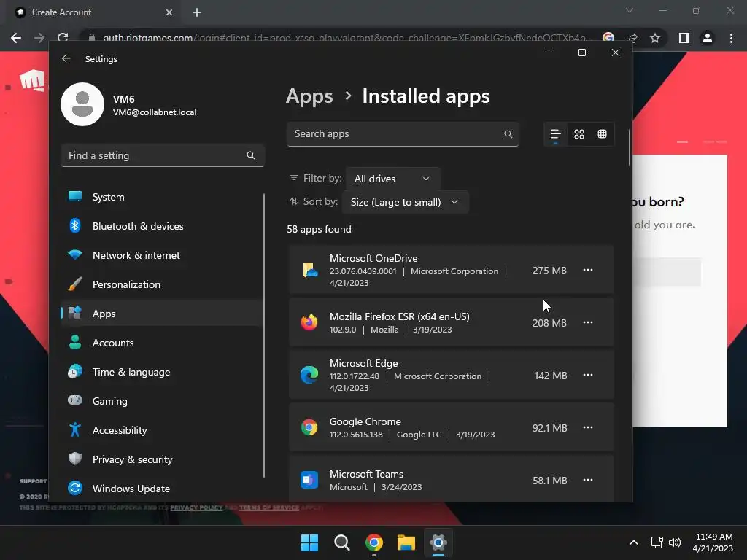The image size is (747, 560).
Task: Switch to list view layout
Action: coord(555,134)
